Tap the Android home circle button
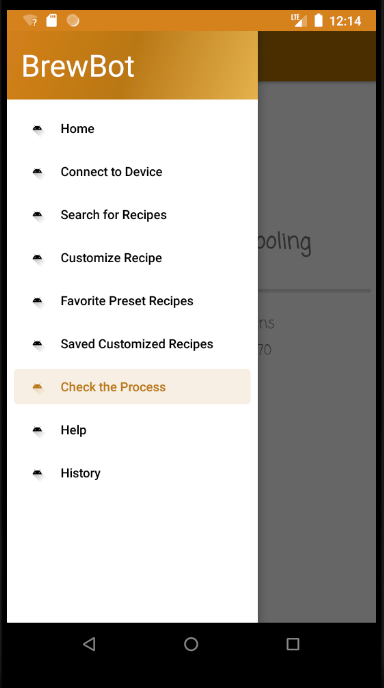 191,644
